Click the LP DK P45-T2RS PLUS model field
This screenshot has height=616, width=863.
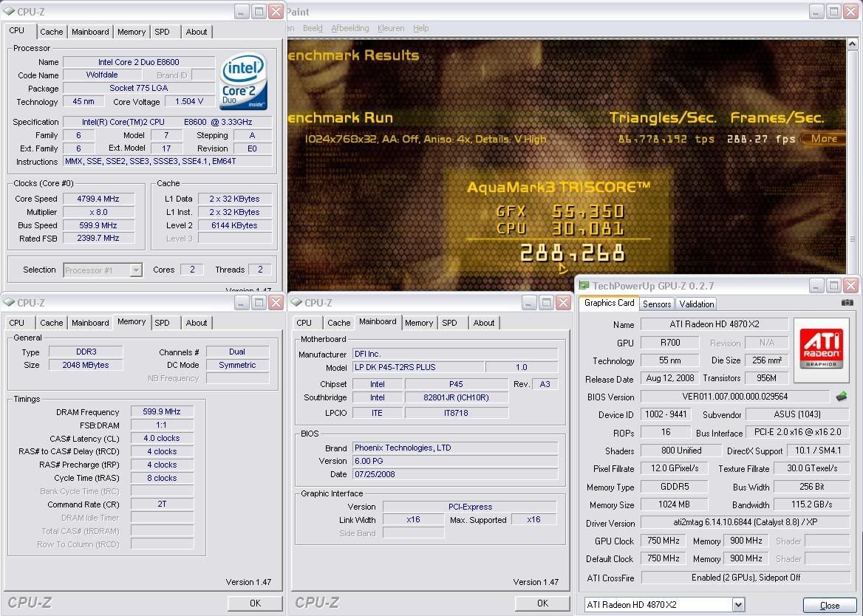(418, 367)
